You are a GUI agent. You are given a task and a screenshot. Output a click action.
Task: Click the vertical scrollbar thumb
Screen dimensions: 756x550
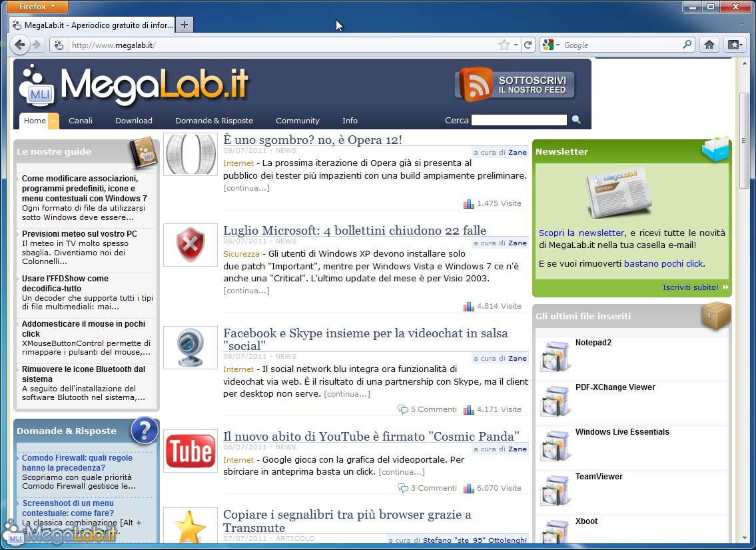(x=745, y=141)
